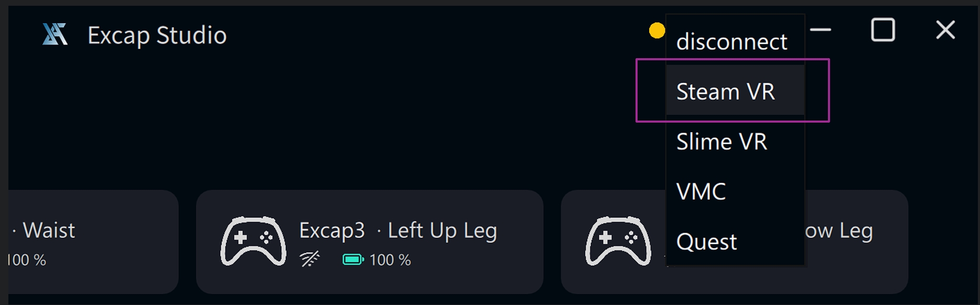Toggle visibility of the Low Leg tracker
980x305 pixels.
click(734, 242)
